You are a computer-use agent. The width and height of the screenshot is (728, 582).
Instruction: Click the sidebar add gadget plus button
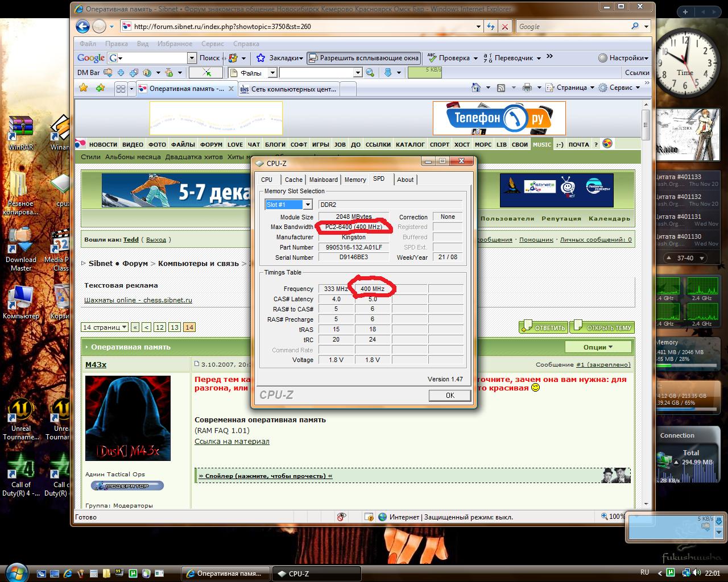click(686, 11)
